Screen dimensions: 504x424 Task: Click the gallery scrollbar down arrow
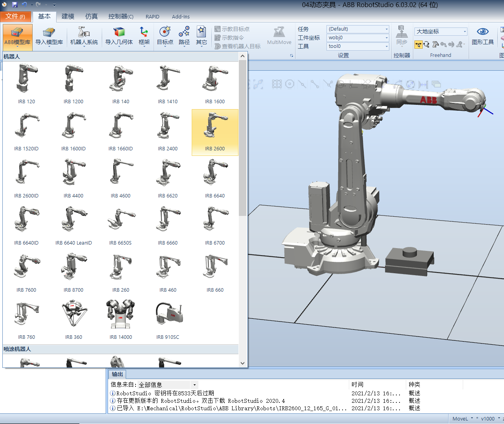click(x=242, y=363)
